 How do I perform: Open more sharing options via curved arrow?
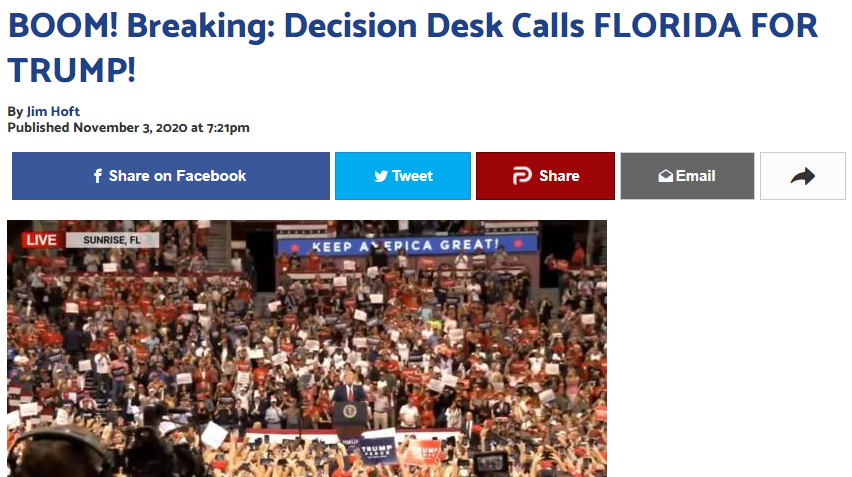[803, 176]
